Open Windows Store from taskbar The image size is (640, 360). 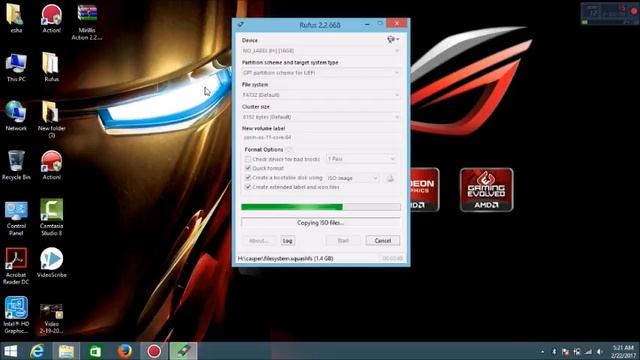(96, 351)
